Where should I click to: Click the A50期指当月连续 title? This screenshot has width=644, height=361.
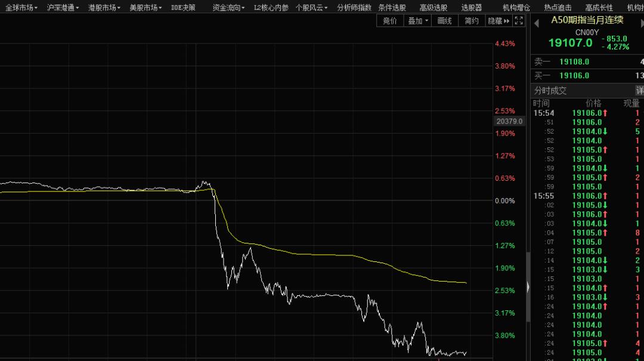click(587, 20)
